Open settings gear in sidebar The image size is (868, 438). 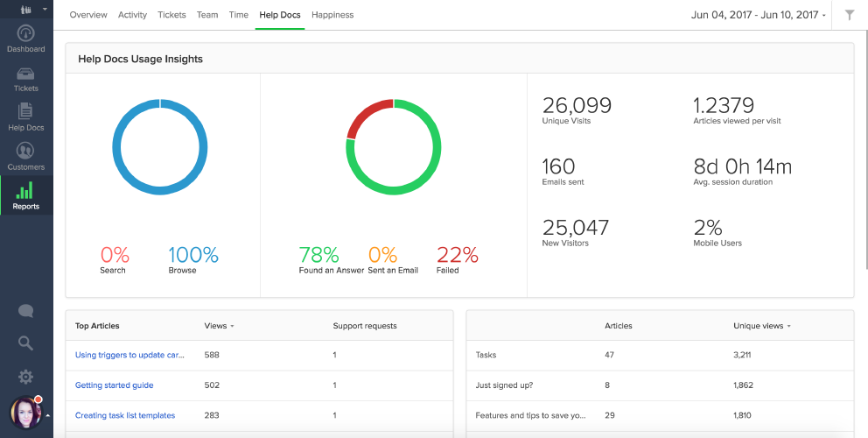pos(25,377)
